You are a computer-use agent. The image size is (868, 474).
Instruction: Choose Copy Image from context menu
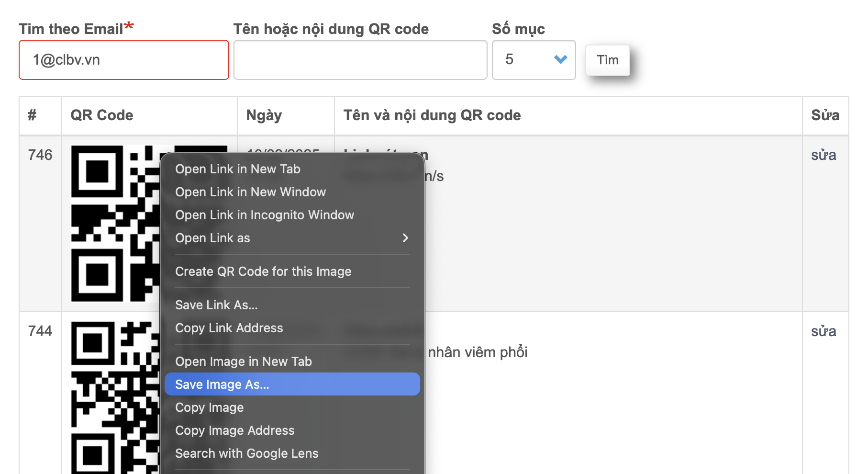click(x=210, y=407)
